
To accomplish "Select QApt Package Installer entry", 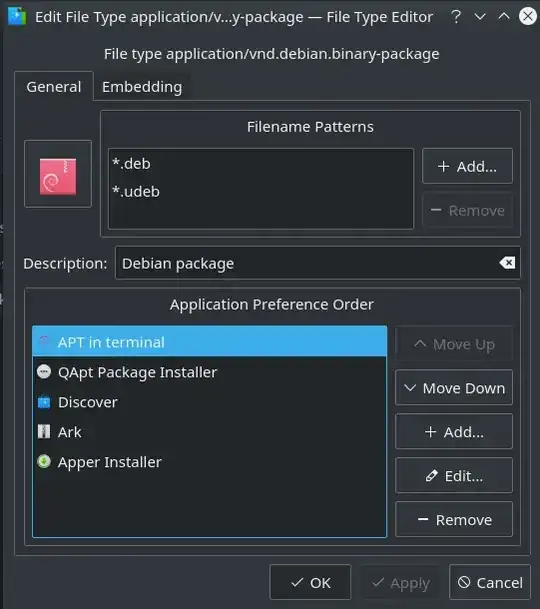I will (x=209, y=372).
